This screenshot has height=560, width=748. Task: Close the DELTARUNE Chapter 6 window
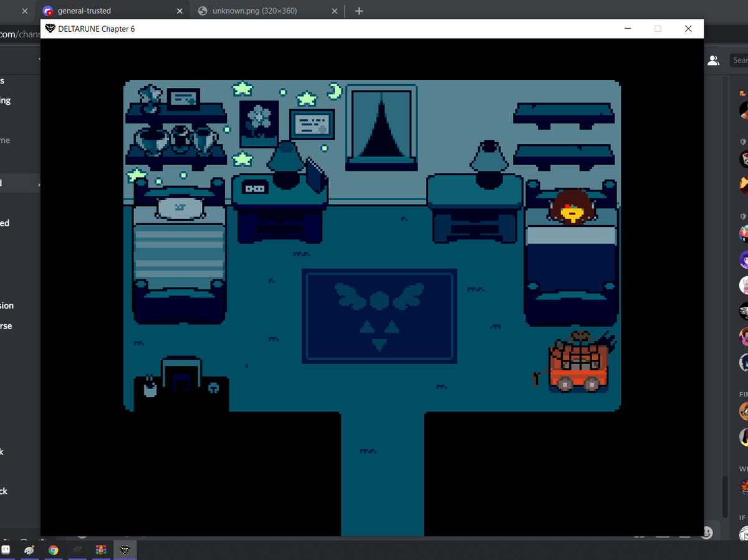point(688,29)
